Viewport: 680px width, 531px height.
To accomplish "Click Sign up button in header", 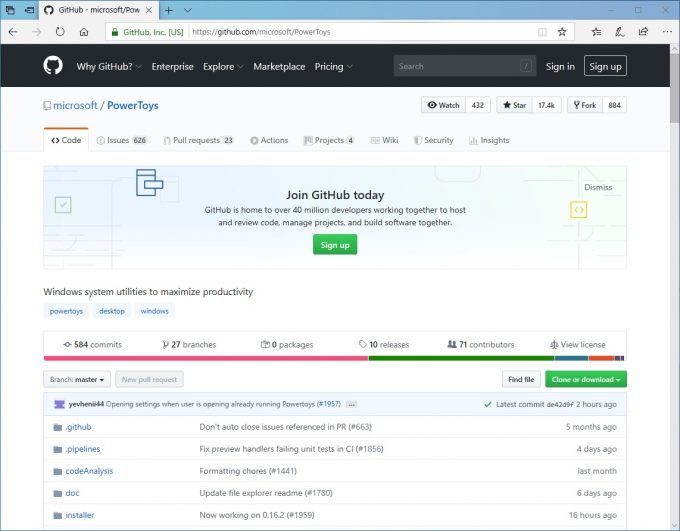I will [605, 66].
